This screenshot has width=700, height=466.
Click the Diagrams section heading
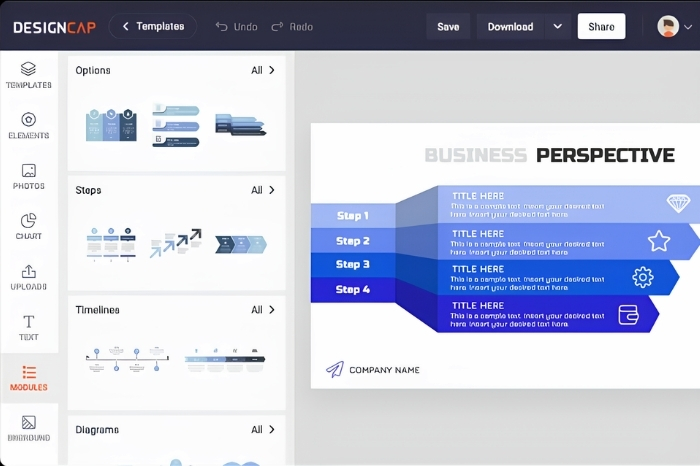(97, 430)
